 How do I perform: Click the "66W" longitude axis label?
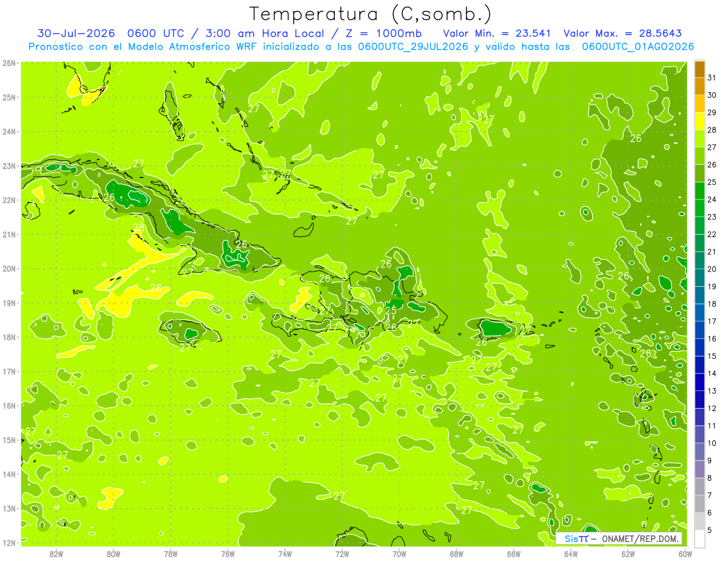514,554
